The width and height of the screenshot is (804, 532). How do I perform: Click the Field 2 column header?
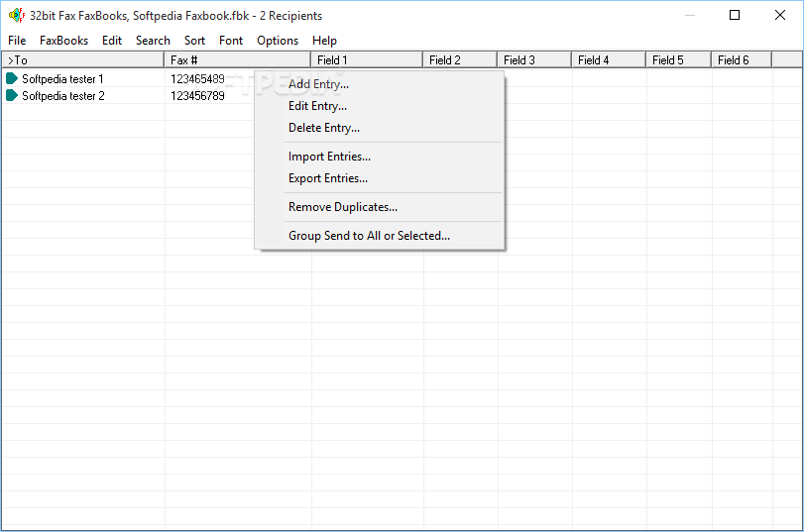tap(460, 60)
